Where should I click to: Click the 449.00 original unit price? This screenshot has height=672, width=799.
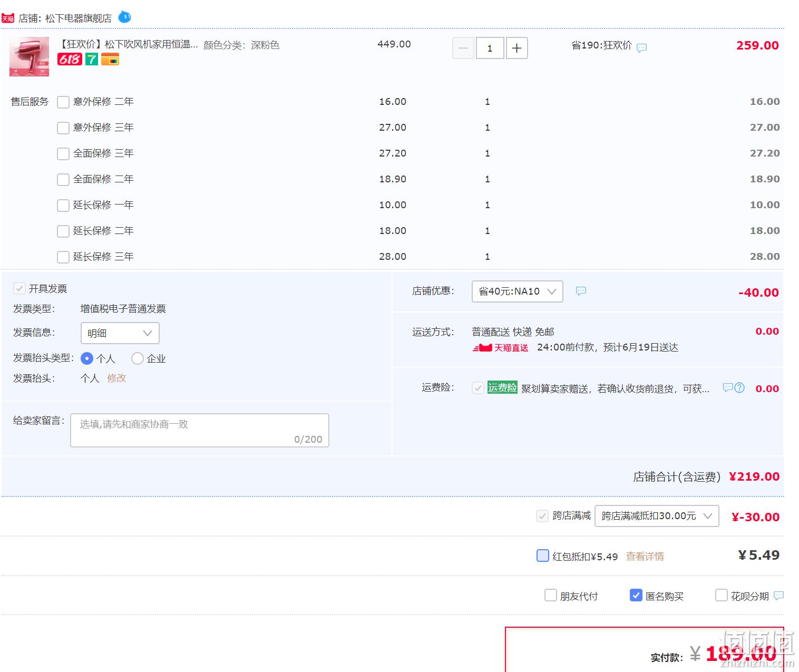tap(394, 44)
